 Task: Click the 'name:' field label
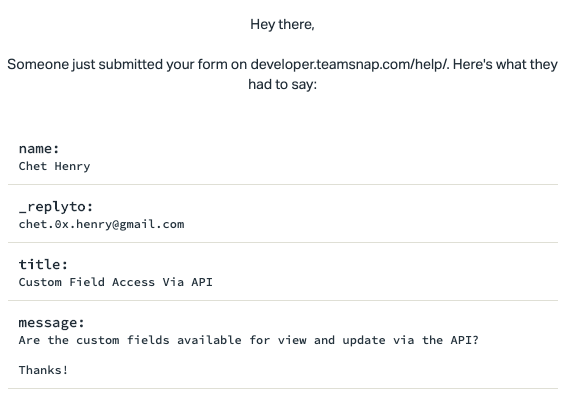pyautogui.click(x=39, y=149)
